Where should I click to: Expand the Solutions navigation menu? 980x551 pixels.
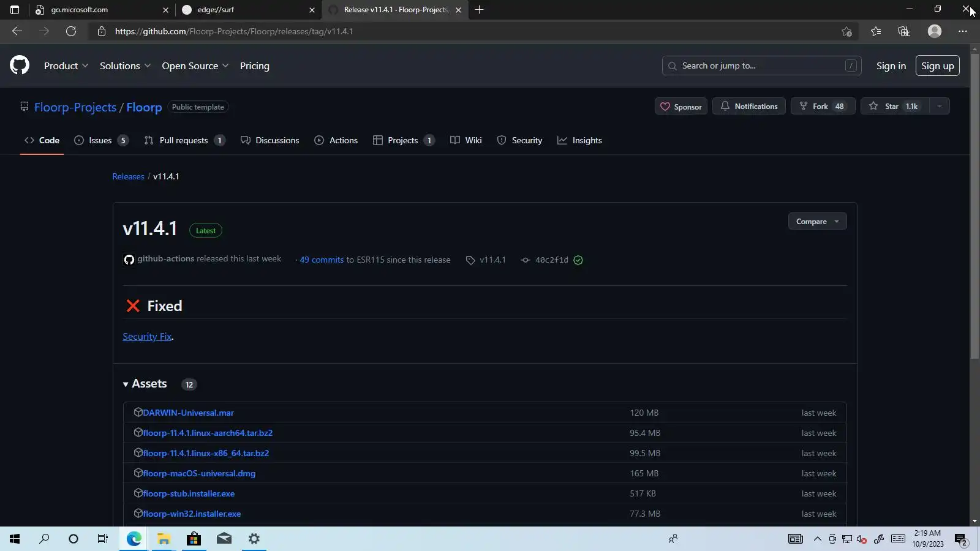pyautogui.click(x=125, y=66)
